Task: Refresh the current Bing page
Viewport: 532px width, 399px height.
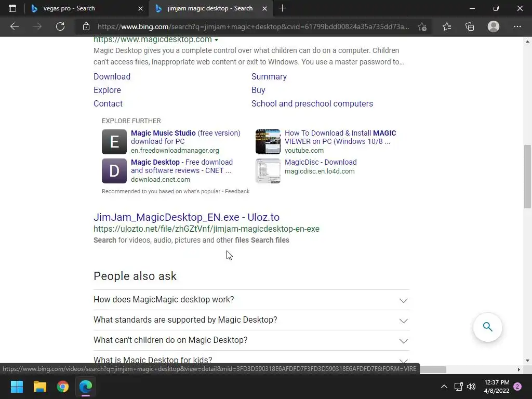Action: click(60, 26)
